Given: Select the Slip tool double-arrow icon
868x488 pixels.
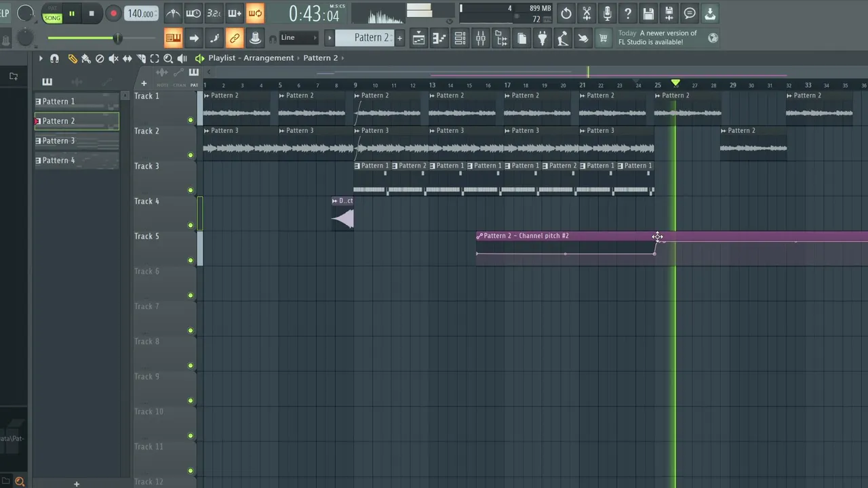Looking at the screenshot, I should click(x=127, y=58).
